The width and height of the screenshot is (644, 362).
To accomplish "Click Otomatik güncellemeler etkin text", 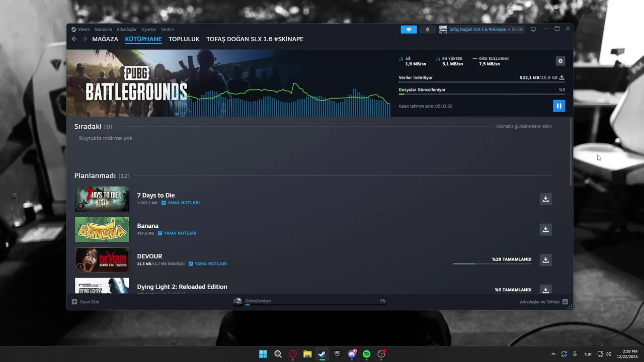I will coord(524,126).
